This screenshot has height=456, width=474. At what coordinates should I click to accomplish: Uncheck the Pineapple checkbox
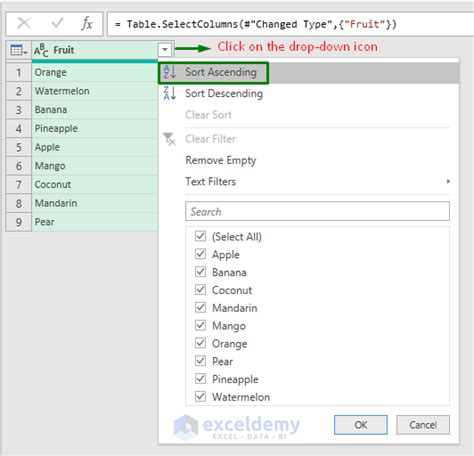point(200,379)
